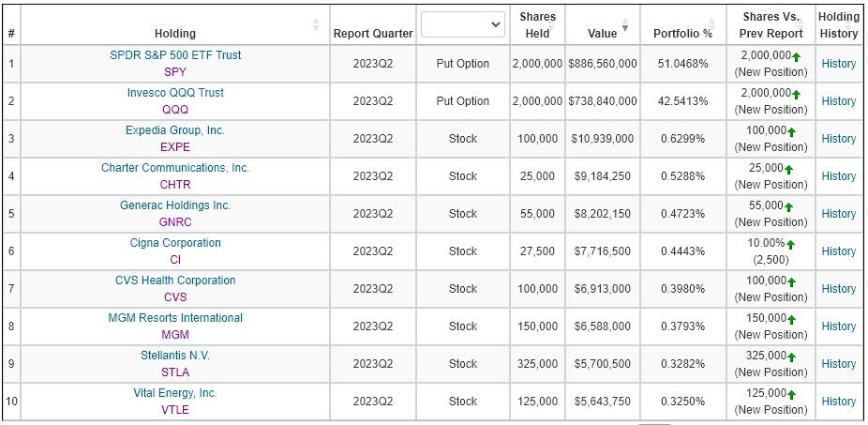Click sort icon in Portfolio % header
The height and width of the screenshot is (425, 868).
(x=721, y=26)
